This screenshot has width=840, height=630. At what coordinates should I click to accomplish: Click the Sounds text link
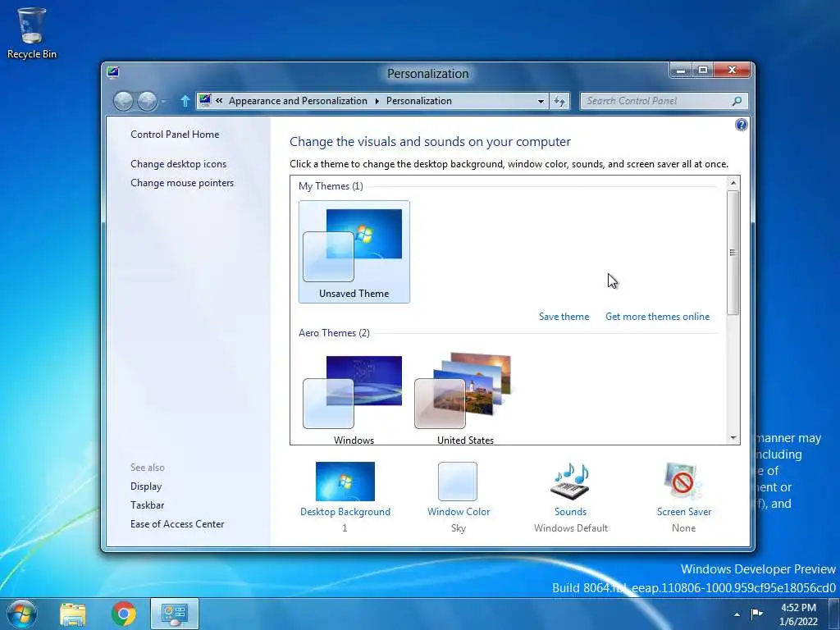click(x=571, y=512)
